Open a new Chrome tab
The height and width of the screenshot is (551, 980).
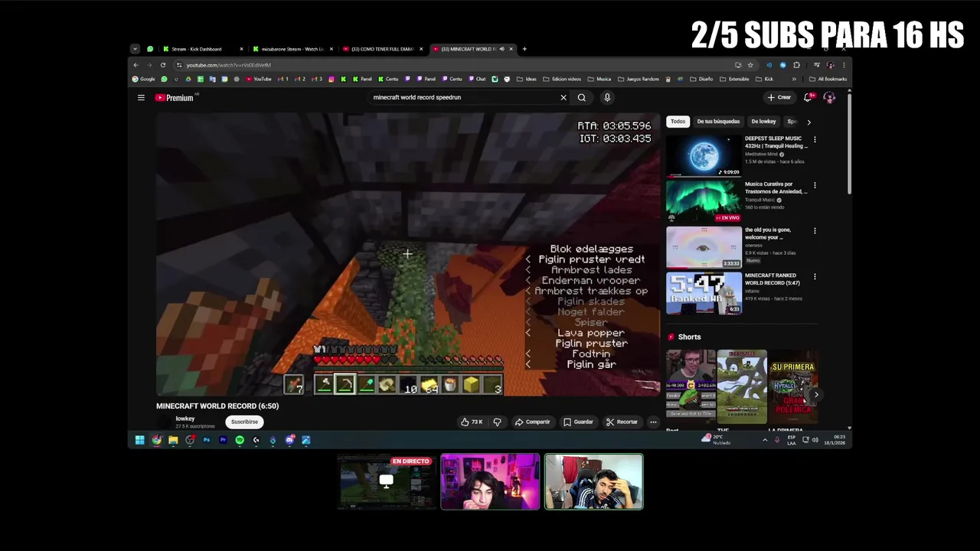click(524, 49)
